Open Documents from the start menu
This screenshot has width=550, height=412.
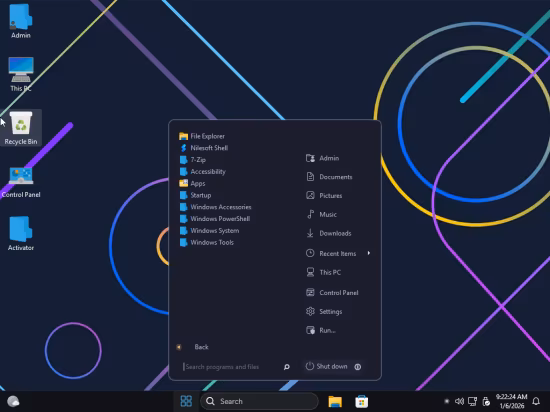329,177
